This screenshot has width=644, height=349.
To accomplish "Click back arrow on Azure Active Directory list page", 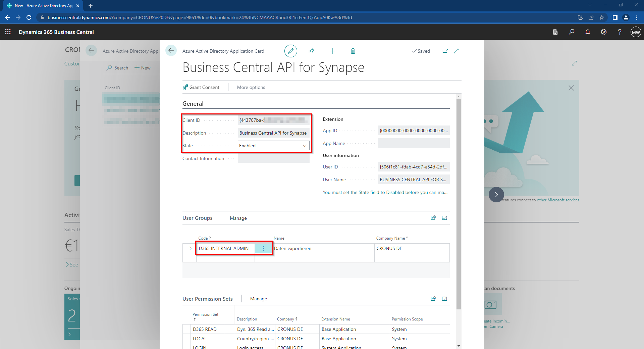I will point(91,51).
